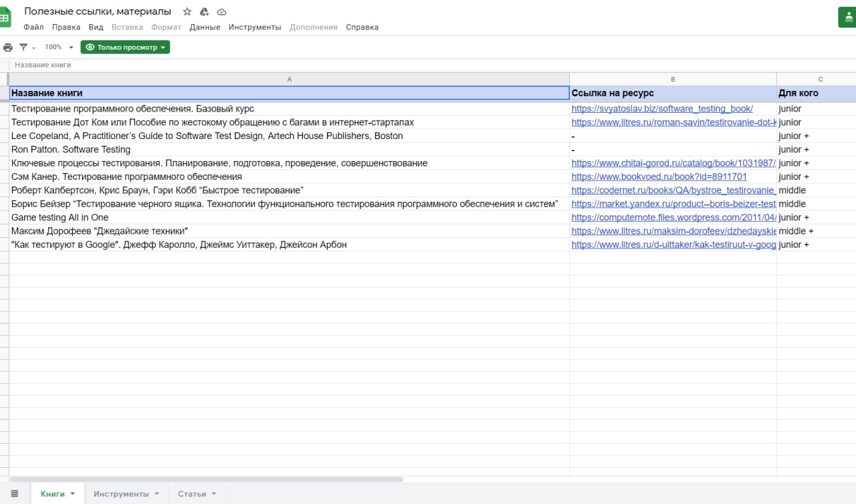Image resolution: width=856 pixels, height=504 pixels.
Task: Select the 'Ключевые процессы тестирования' cell
Action: point(290,163)
